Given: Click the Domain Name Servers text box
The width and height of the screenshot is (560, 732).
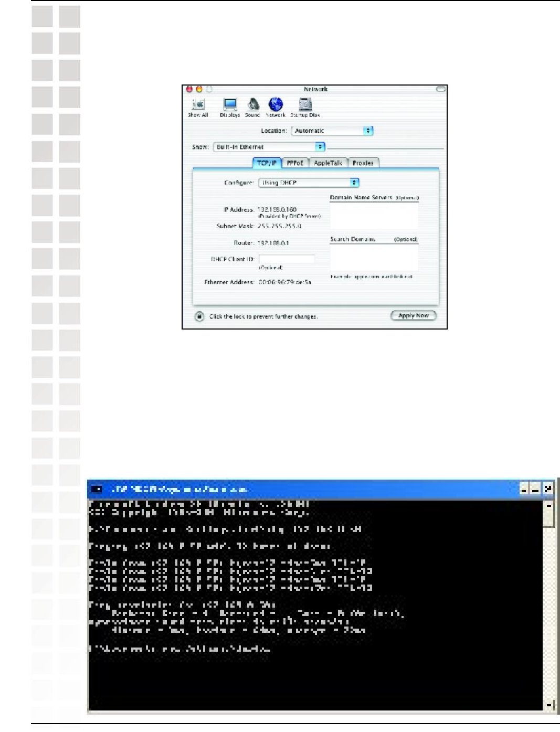Looking at the screenshot, I should [374, 215].
